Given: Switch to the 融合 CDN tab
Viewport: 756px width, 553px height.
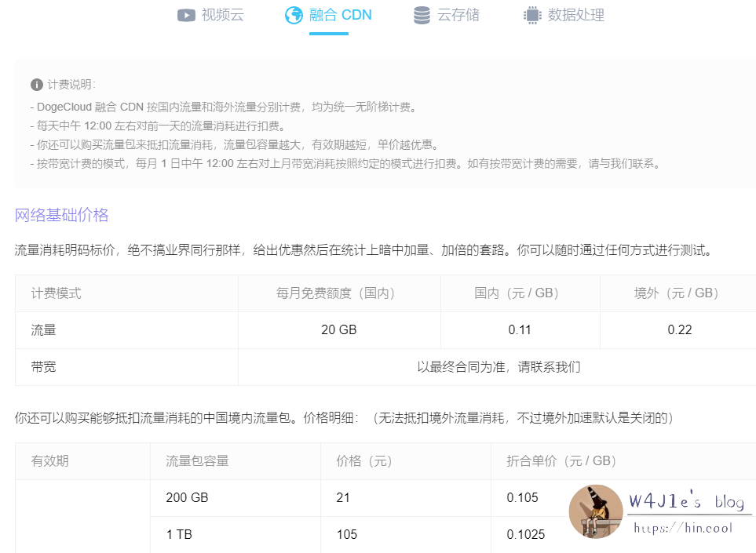Looking at the screenshot, I should (328, 16).
